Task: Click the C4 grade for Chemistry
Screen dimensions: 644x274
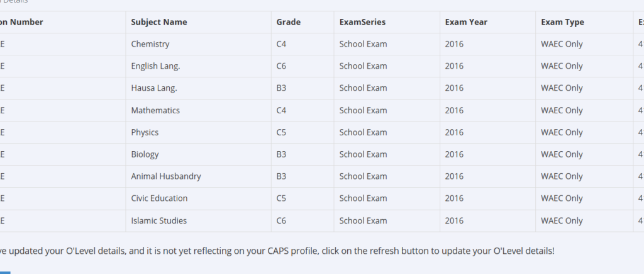Action: coord(282,44)
